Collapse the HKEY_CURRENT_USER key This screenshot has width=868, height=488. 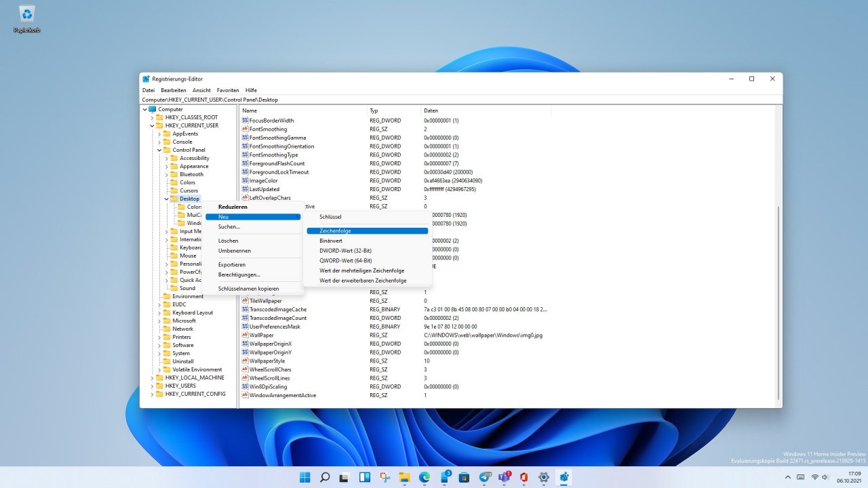pos(152,125)
